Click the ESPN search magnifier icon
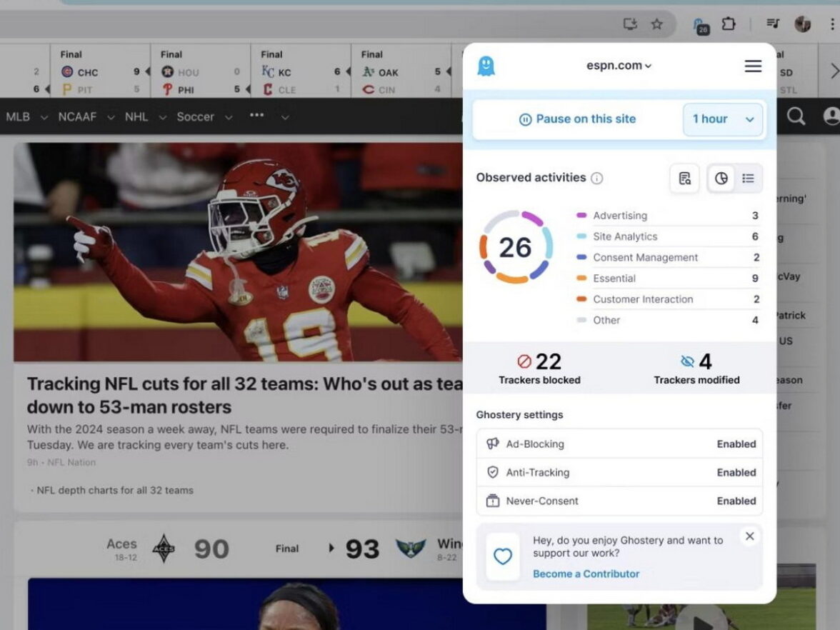This screenshot has height=630, width=840. point(796,116)
